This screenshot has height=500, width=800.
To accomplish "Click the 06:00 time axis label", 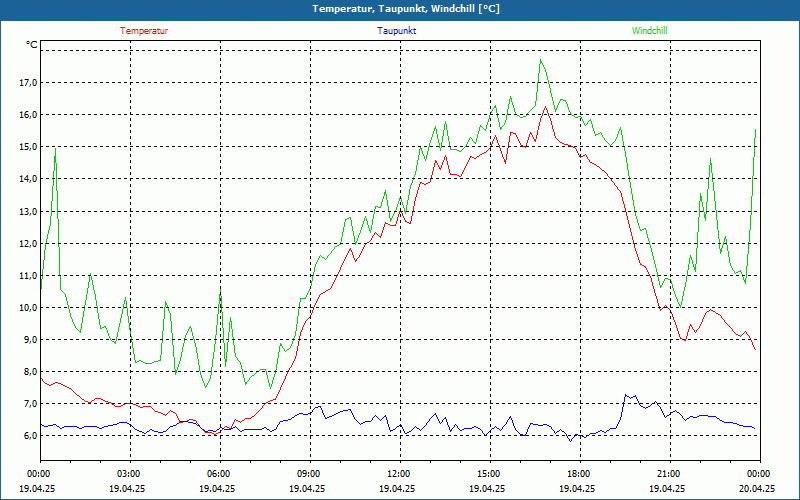I will [220, 474].
